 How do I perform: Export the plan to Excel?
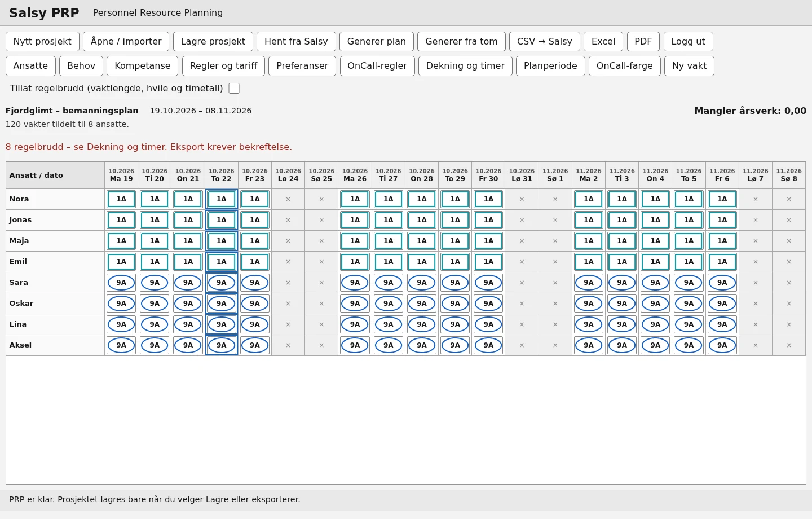click(x=603, y=42)
